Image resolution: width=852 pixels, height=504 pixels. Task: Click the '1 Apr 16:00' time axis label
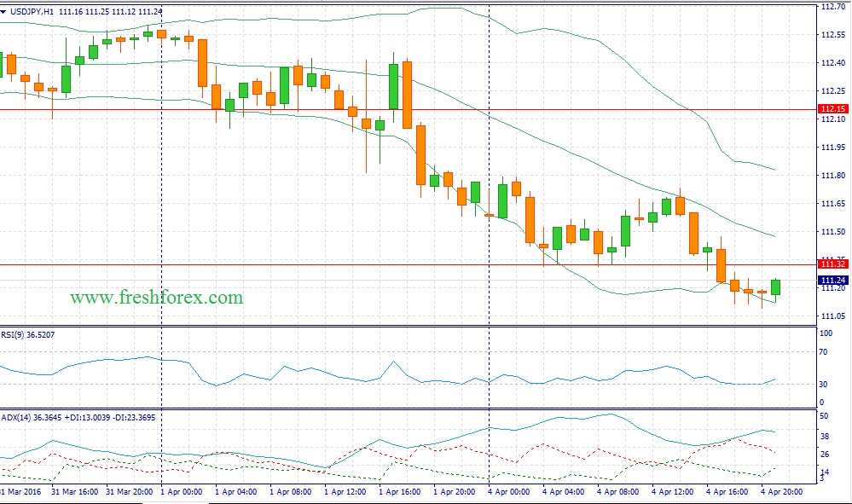tap(403, 492)
